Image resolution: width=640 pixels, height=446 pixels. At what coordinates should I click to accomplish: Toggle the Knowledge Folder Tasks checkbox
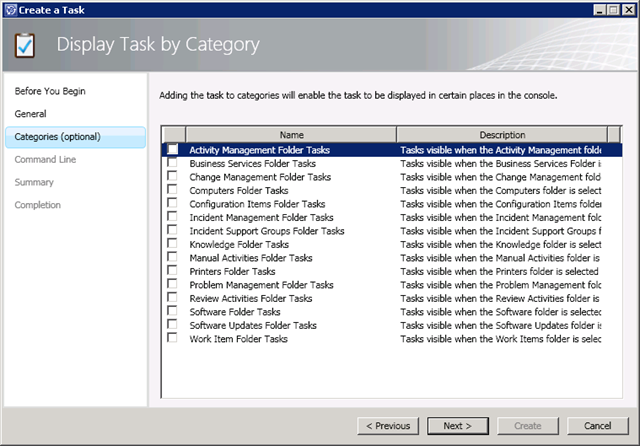coord(173,244)
